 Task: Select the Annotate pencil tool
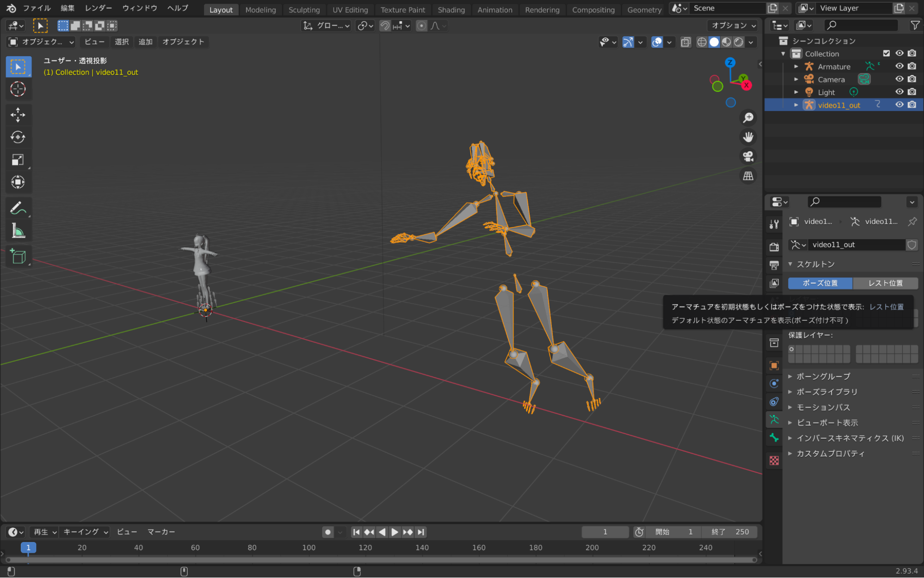tap(18, 208)
